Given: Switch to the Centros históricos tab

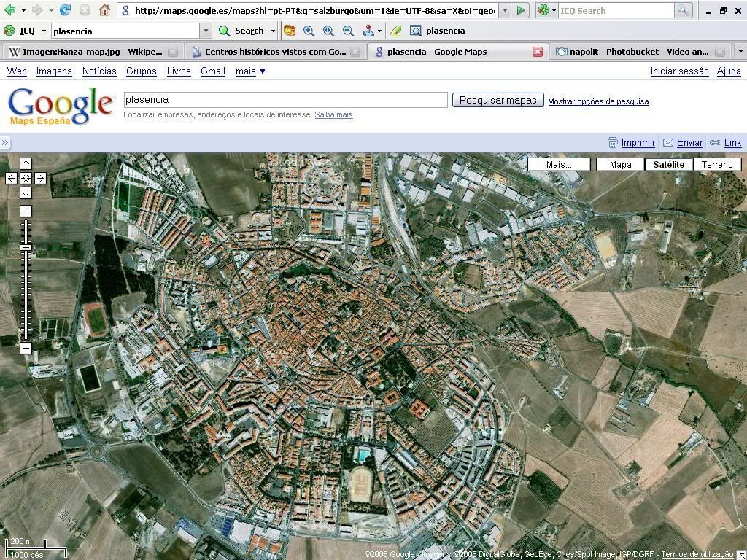Looking at the screenshot, I should [x=275, y=52].
